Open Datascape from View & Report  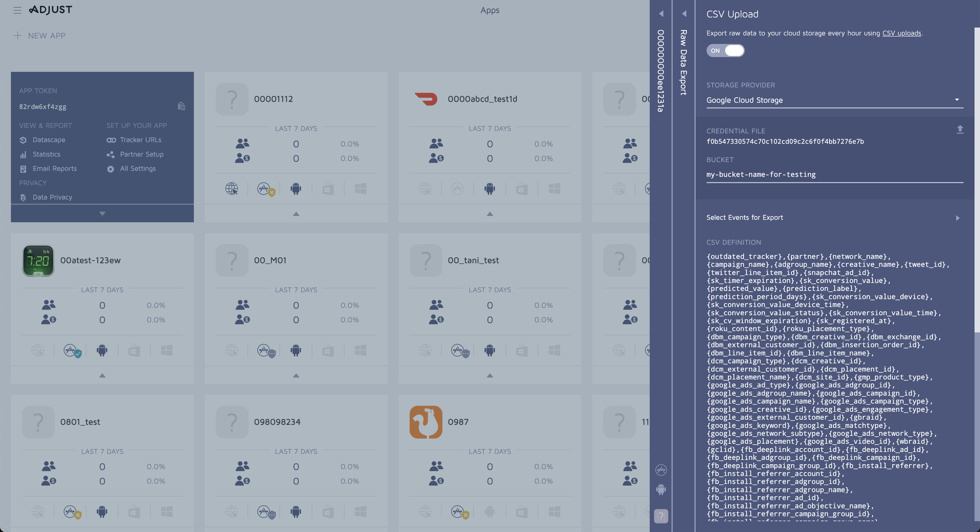click(49, 140)
